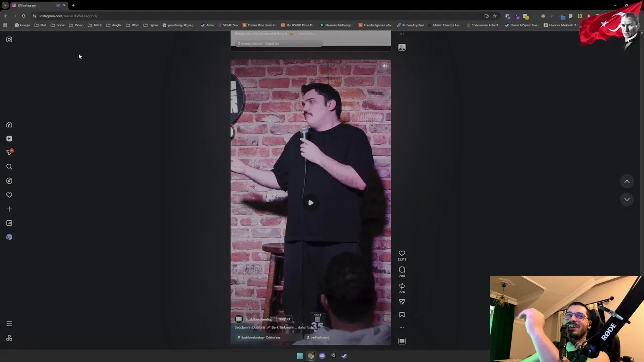The image size is (644, 362).
Task: Open Work bookmarks folder
Action: (x=132, y=25)
